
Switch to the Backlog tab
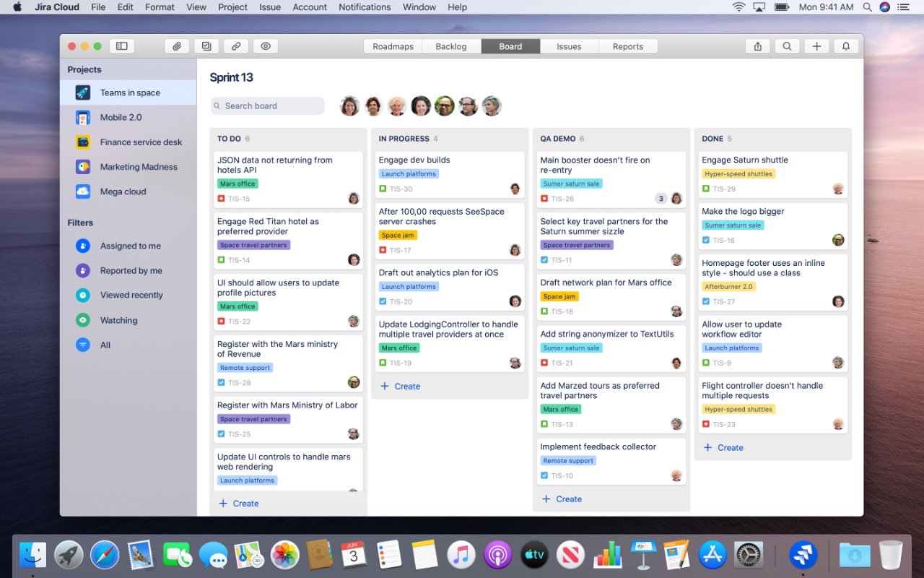[451, 46]
